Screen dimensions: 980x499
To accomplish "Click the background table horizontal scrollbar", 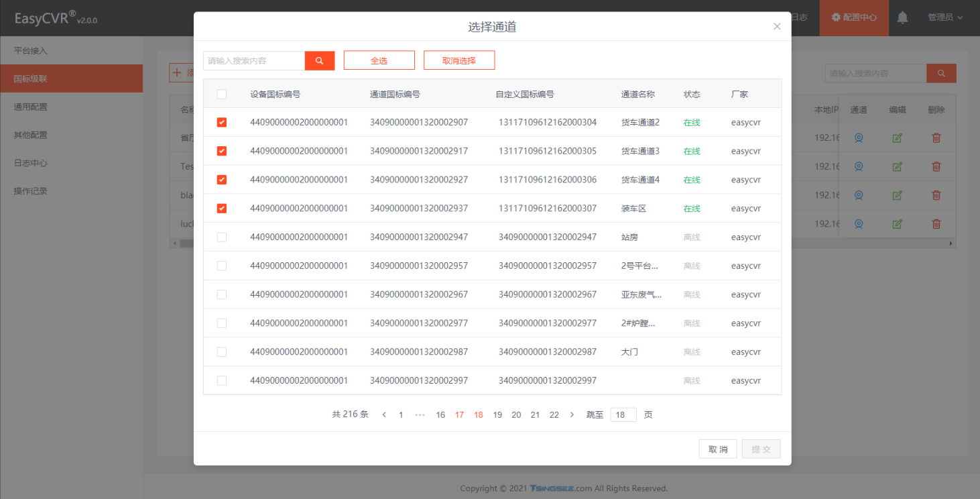I will click(562, 243).
